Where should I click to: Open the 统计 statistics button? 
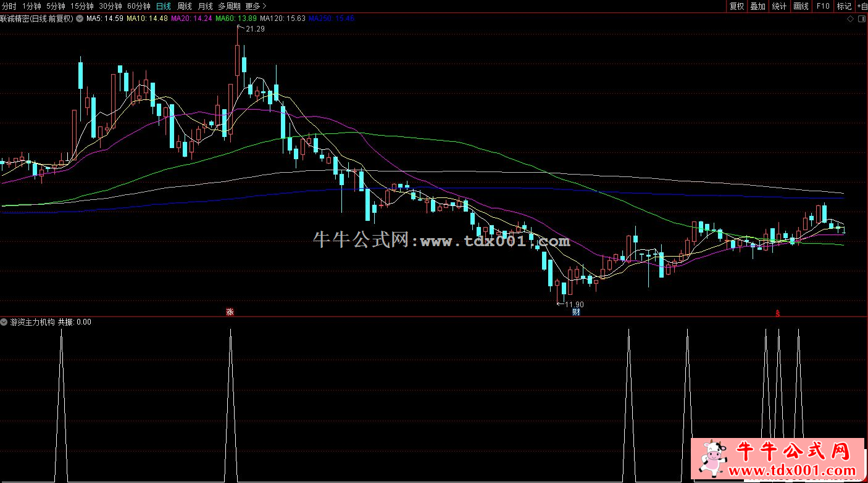coord(779,6)
